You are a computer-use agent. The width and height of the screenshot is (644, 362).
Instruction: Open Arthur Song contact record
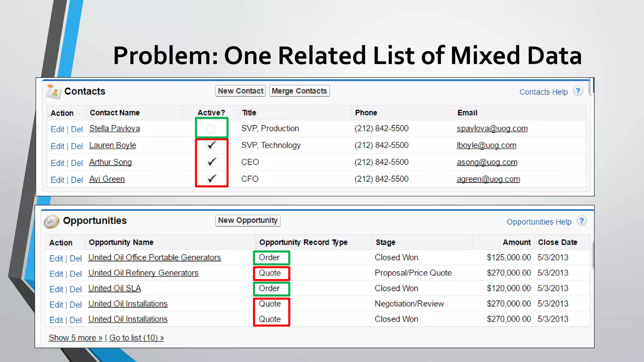(110, 162)
